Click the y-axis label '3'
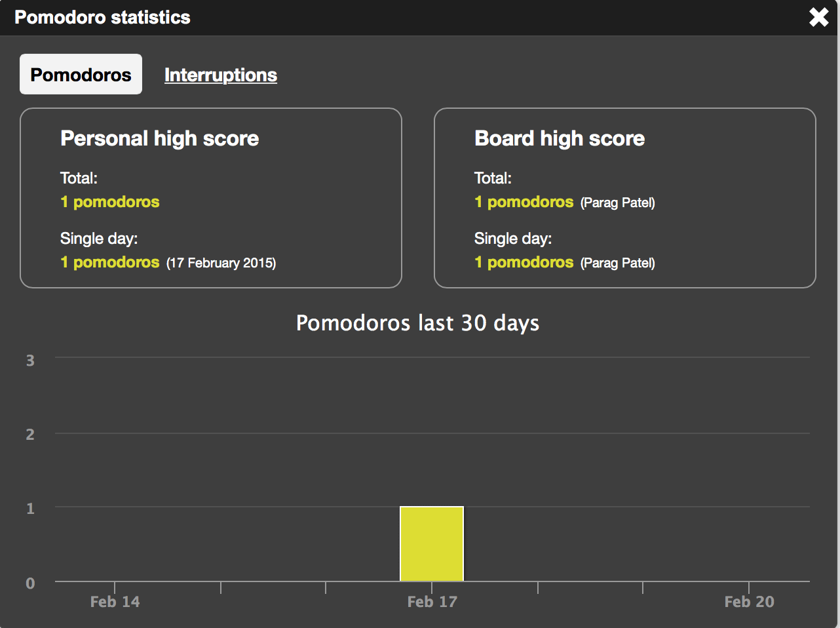 30,360
